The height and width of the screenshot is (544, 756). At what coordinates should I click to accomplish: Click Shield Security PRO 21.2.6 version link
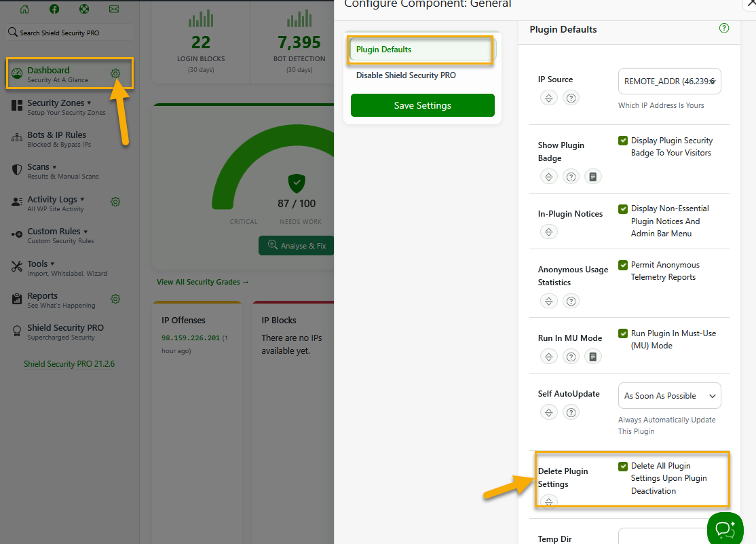pos(69,364)
